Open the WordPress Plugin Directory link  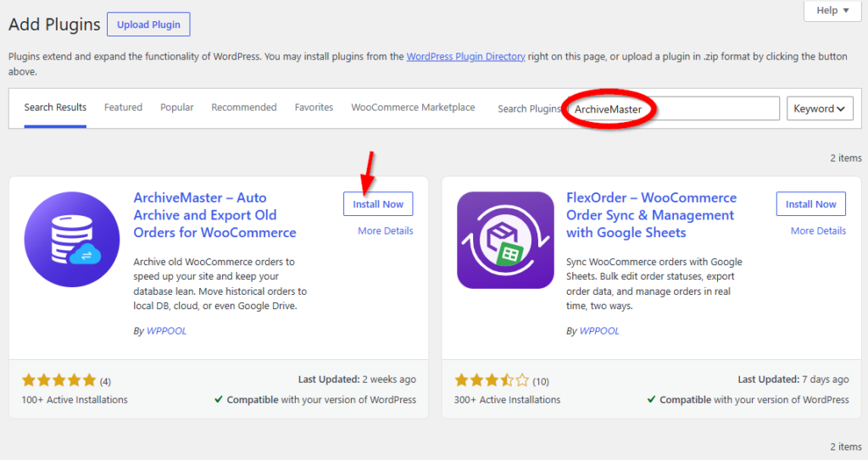tap(465, 57)
